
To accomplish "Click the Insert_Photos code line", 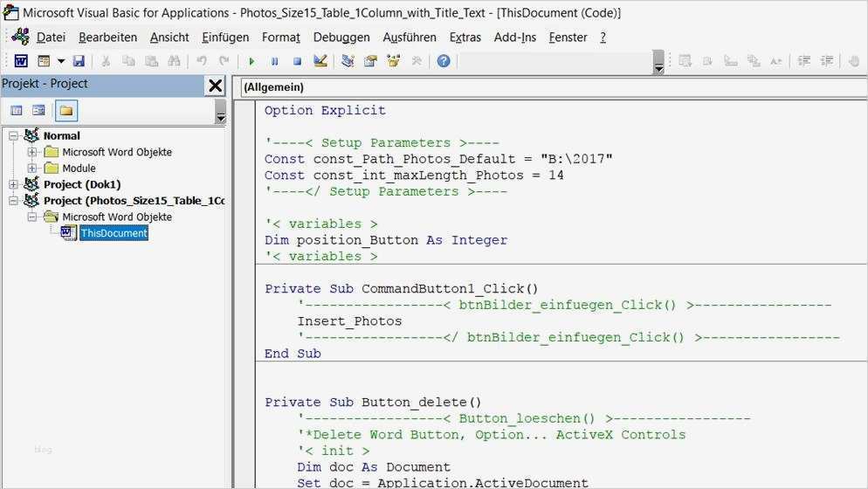I will [349, 321].
